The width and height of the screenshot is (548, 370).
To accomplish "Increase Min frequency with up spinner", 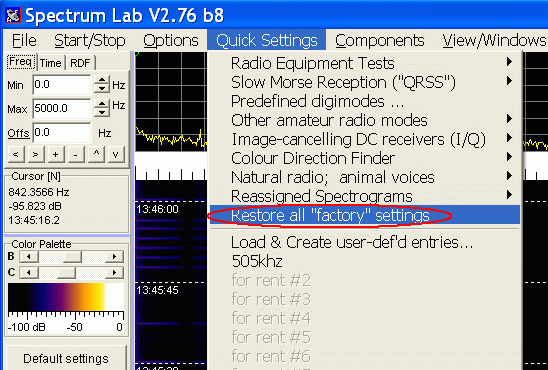I will (x=102, y=80).
